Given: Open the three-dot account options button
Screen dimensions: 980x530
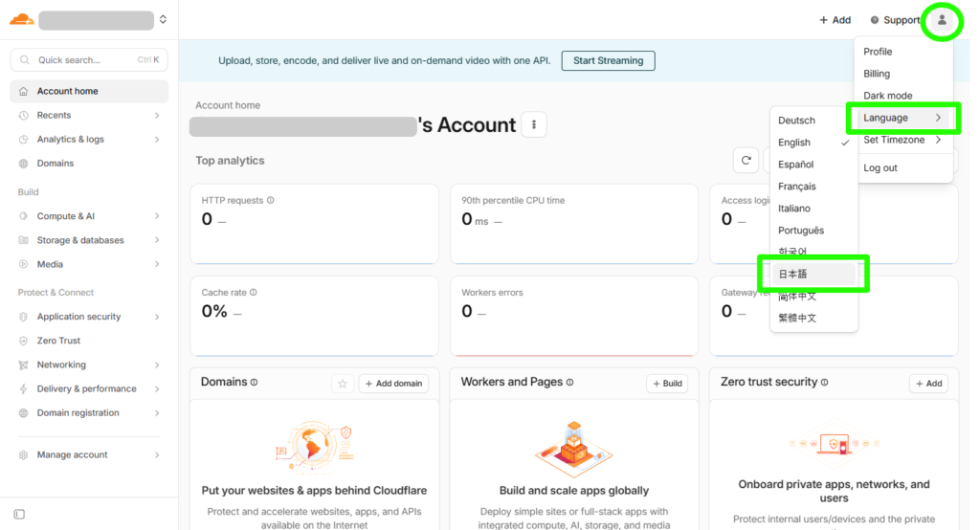Looking at the screenshot, I should [534, 124].
